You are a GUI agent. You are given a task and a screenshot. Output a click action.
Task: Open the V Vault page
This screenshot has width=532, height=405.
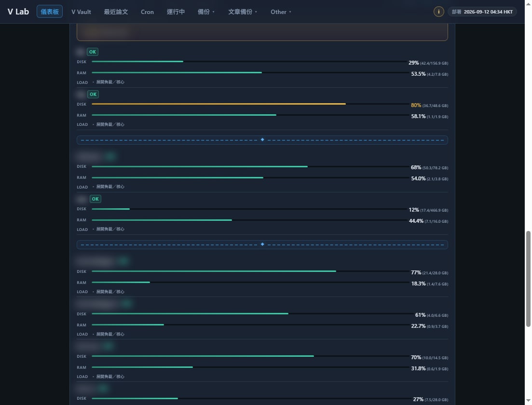(x=81, y=12)
